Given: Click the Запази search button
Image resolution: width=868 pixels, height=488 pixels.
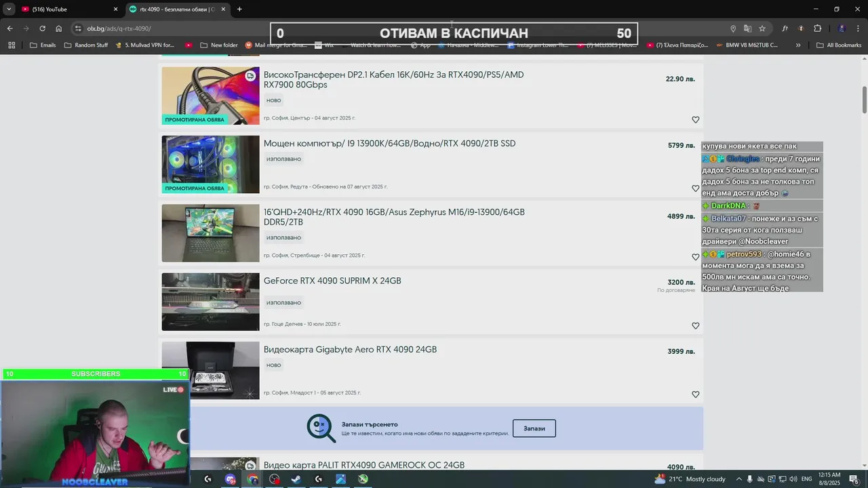Looking at the screenshot, I should [534, 428].
